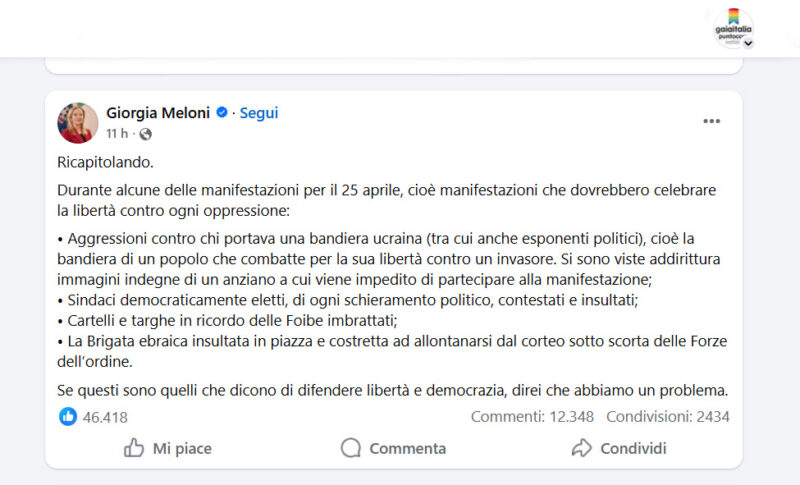Follow the page via "Segui"
Viewport: 800px width, 485px height.
click(x=259, y=113)
